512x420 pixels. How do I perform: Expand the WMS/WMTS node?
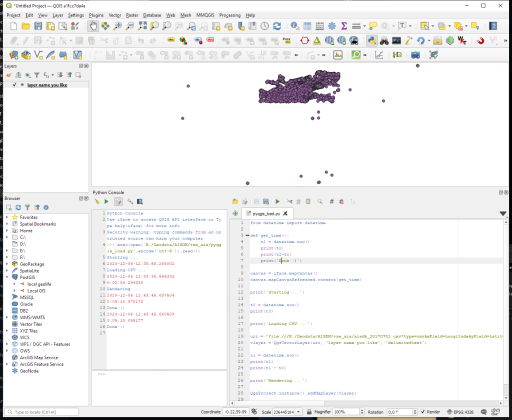tap(7, 317)
